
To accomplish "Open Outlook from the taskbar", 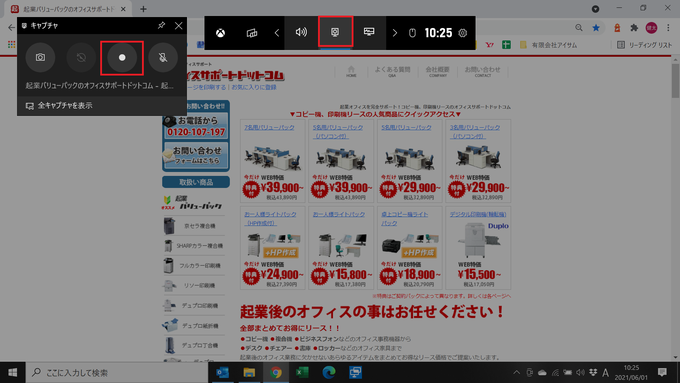I will [x=222, y=372].
